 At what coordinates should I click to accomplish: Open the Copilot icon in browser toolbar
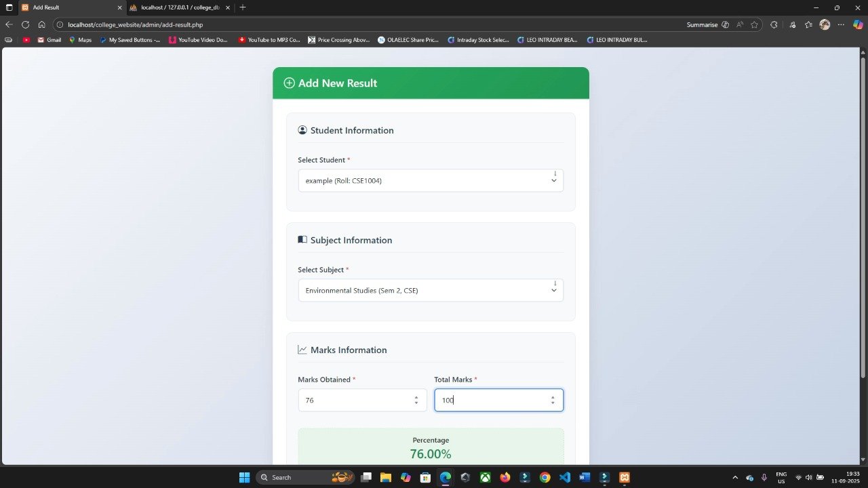(x=858, y=24)
